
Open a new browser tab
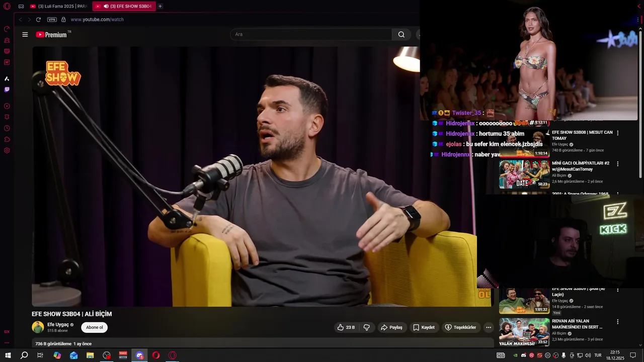[x=160, y=7]
